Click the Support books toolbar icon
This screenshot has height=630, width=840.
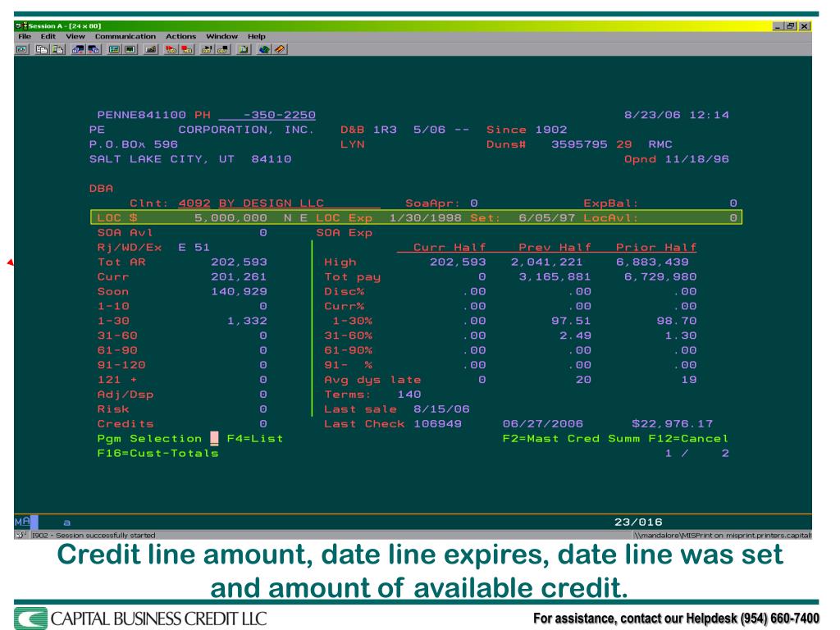click(x=264, y=49)
